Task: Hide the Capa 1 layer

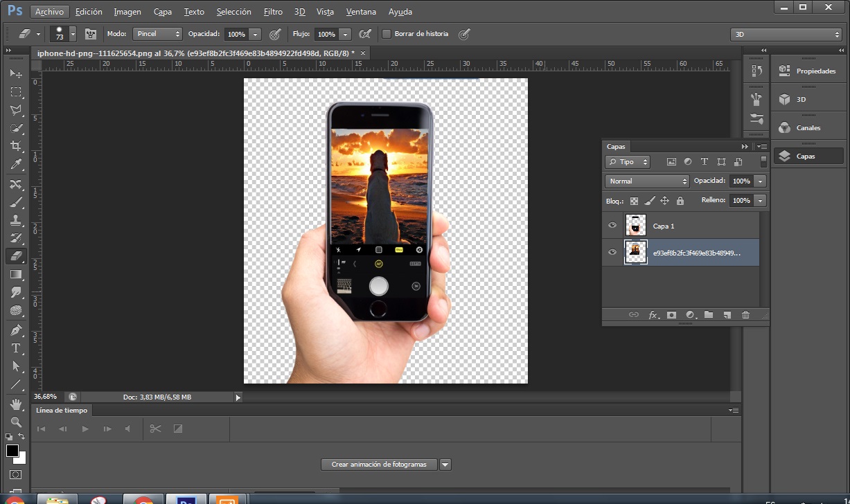Action: [x=612, y=226]
